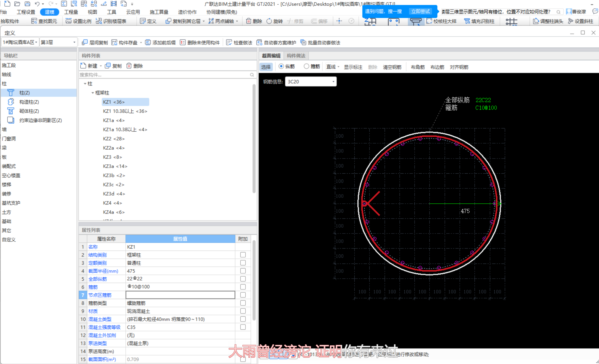Toggle the 定额类别 additional checkbox
Screen dimensions: 599x364
point(243,263)
